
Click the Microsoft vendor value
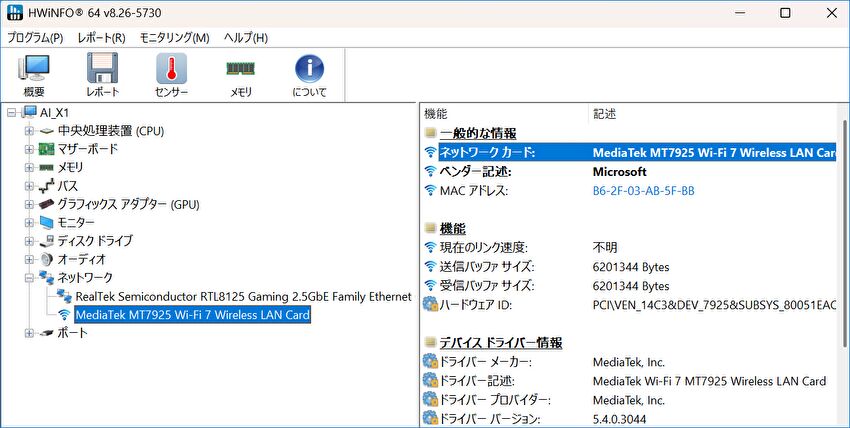(x=620, y=172)
